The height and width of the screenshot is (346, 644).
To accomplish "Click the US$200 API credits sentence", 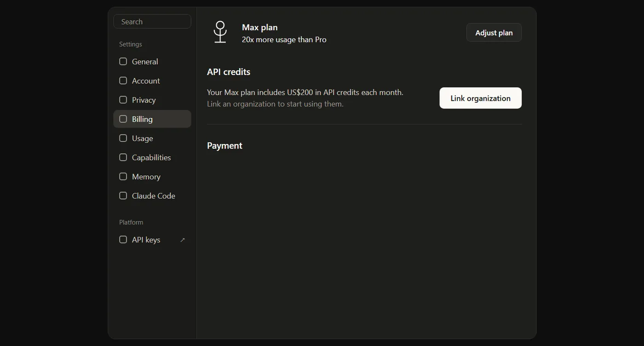I will [305, 92].
